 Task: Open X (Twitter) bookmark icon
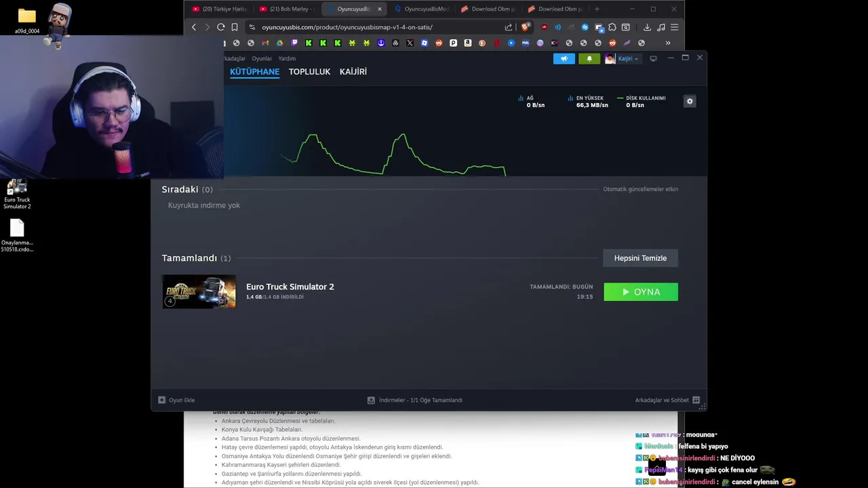[x=410, y=43]
